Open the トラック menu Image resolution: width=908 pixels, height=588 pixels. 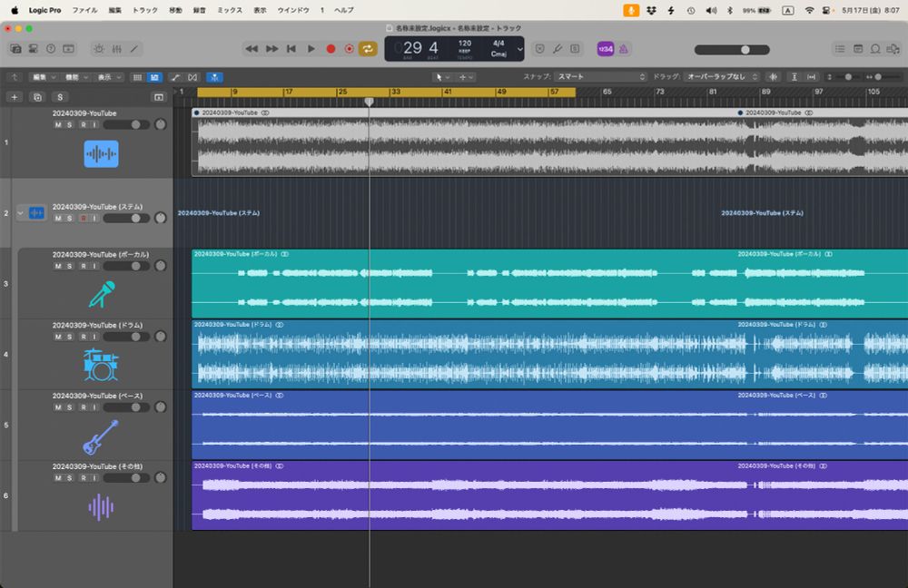144,10
